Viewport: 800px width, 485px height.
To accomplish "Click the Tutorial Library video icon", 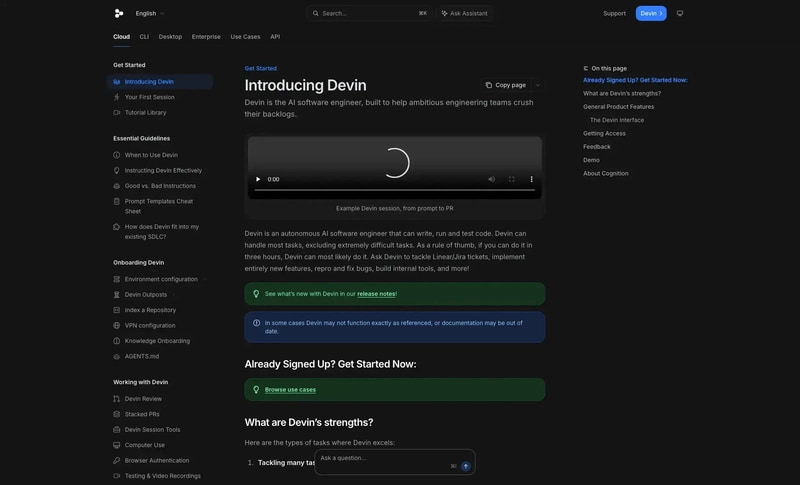I will click(117, 112).
